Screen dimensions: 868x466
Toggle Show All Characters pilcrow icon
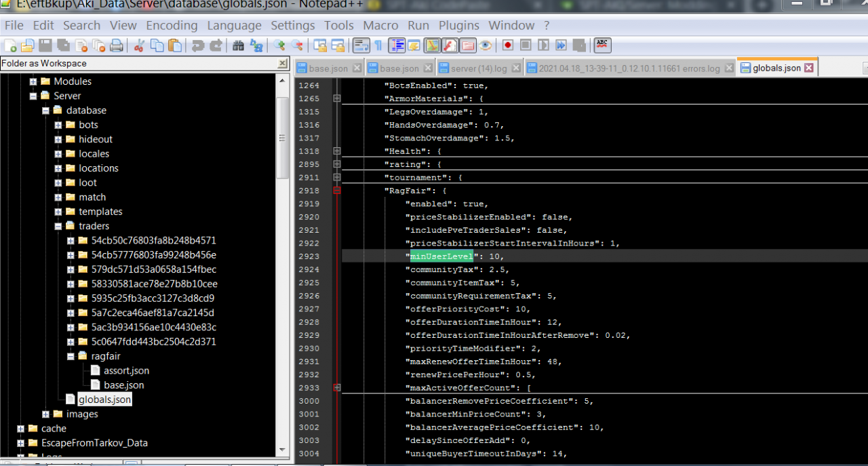[x=378, y=46]
